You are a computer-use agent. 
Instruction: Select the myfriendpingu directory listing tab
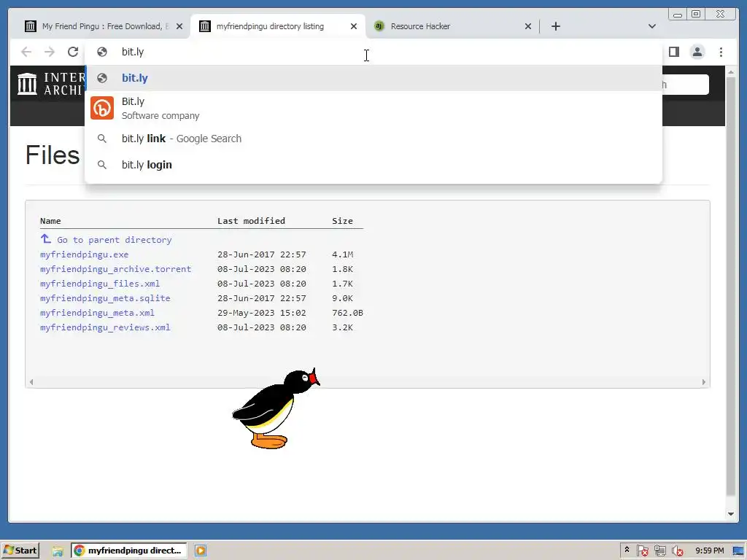(278, 26)
